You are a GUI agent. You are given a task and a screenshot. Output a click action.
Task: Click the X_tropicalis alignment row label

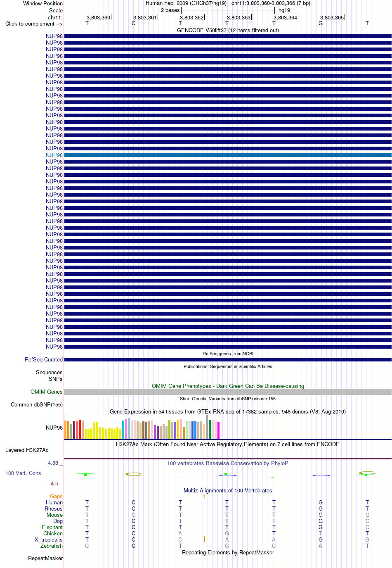(x=49, y=539)
